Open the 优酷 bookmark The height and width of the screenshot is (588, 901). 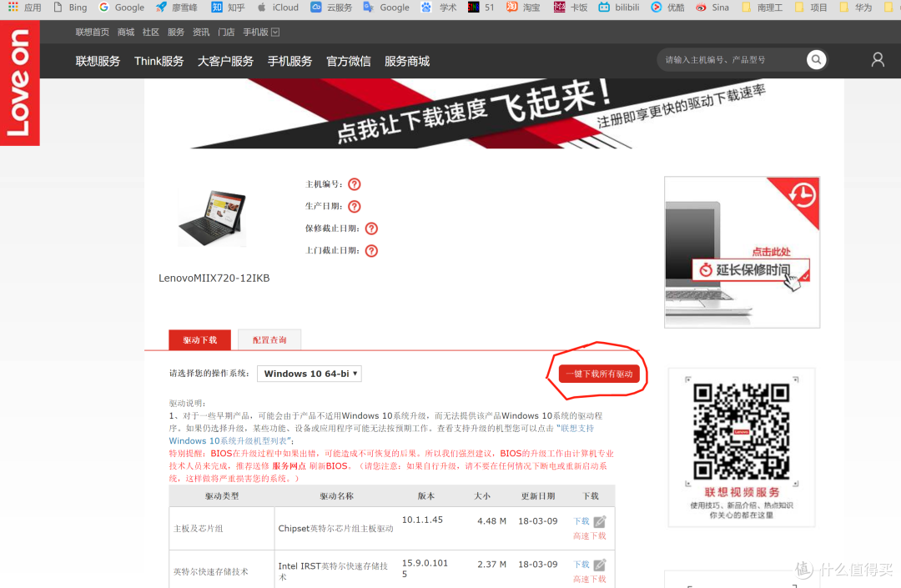667,8
